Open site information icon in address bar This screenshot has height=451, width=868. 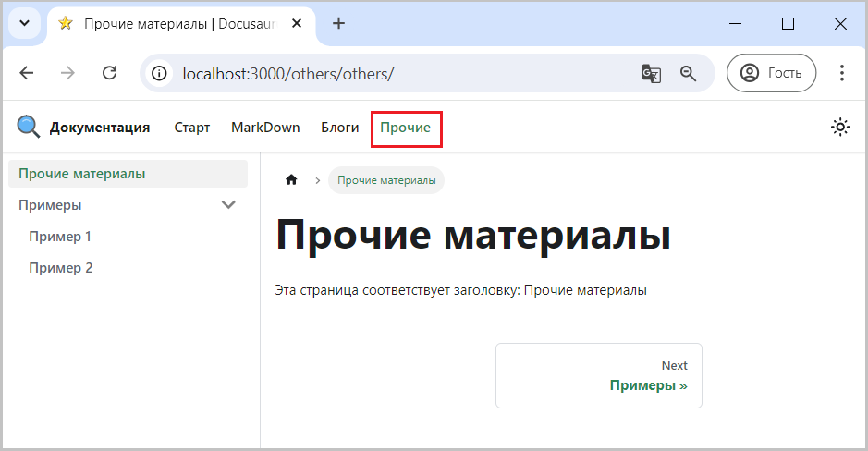(159, 73)
